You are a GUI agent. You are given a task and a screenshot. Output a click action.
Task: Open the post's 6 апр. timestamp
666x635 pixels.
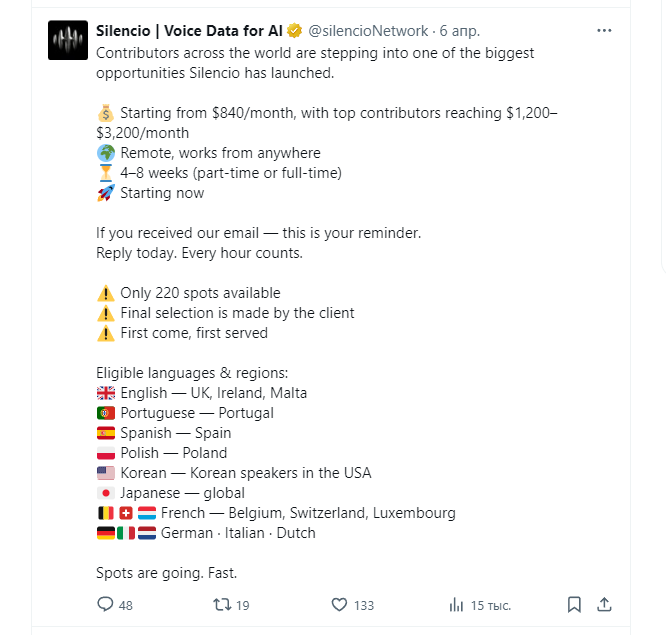point(460,31)
